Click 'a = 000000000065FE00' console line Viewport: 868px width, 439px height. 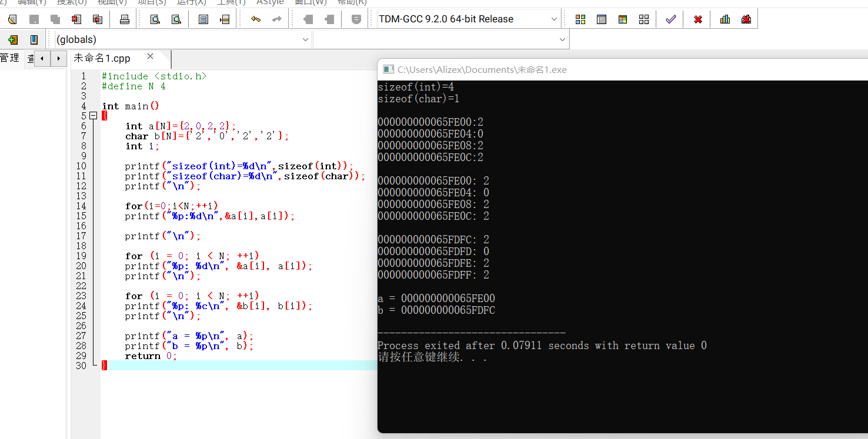click(436, 299)
